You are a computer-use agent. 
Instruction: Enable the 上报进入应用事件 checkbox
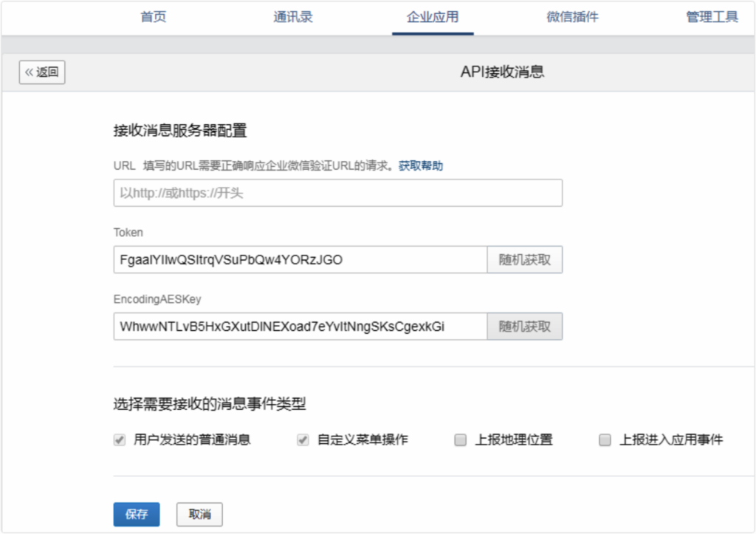(x=605, y=440)
